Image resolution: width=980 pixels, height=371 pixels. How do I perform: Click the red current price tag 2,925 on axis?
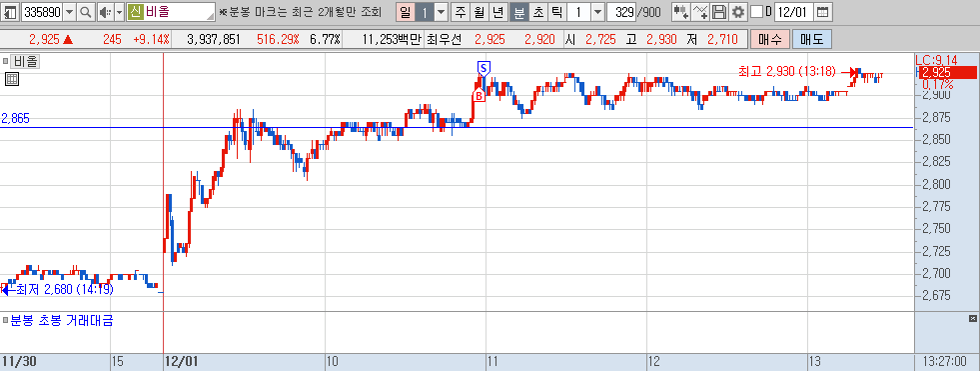(947, 72)
